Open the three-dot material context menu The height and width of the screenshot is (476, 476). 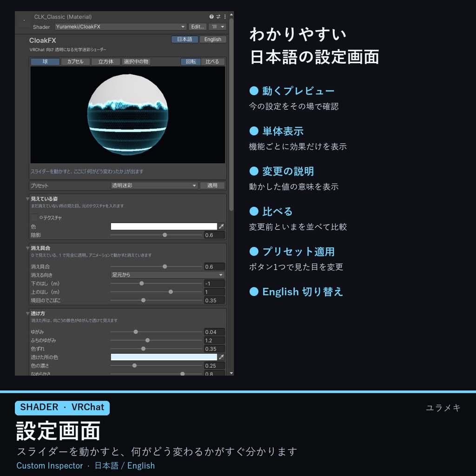click(x=225, y=17)
